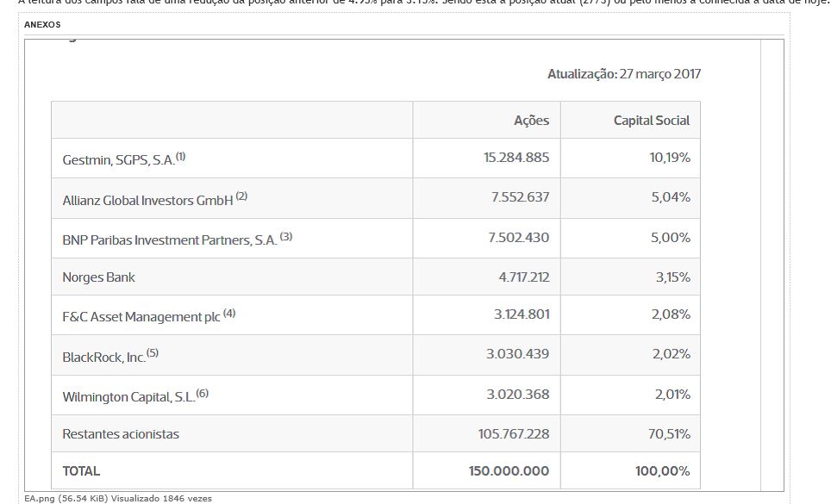
Task: Open footnote (3) beside BNP Paribas
Action: (x=286, y=237)
